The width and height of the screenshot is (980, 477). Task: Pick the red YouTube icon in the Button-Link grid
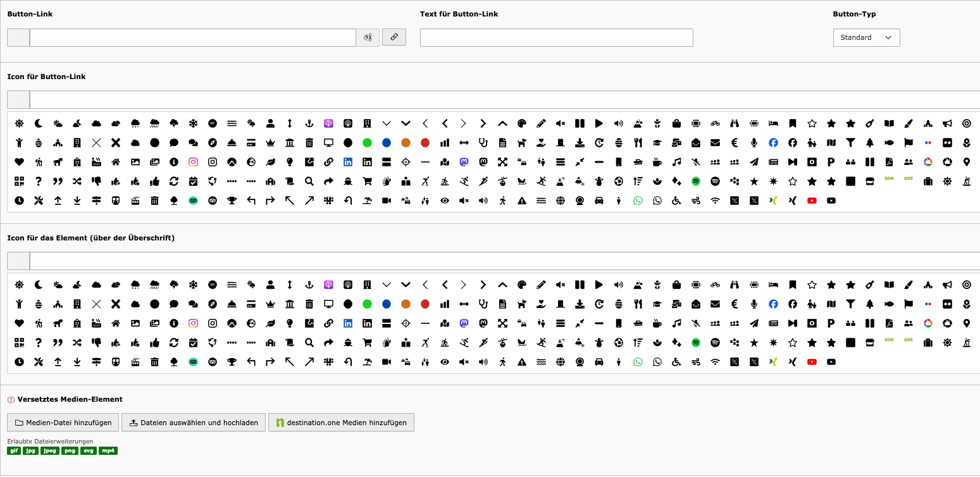[812, 201]
